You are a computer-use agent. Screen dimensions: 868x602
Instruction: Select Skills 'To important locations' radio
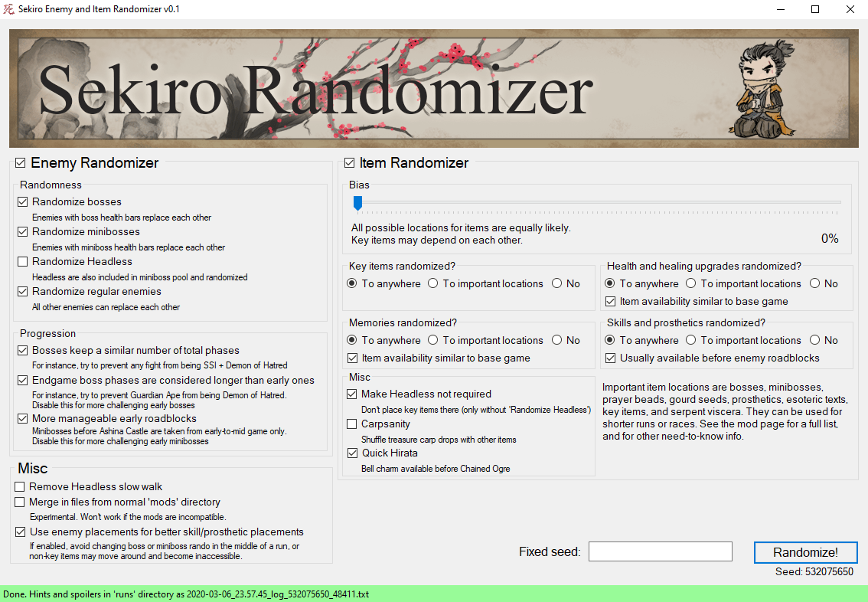tap(691, 340)
